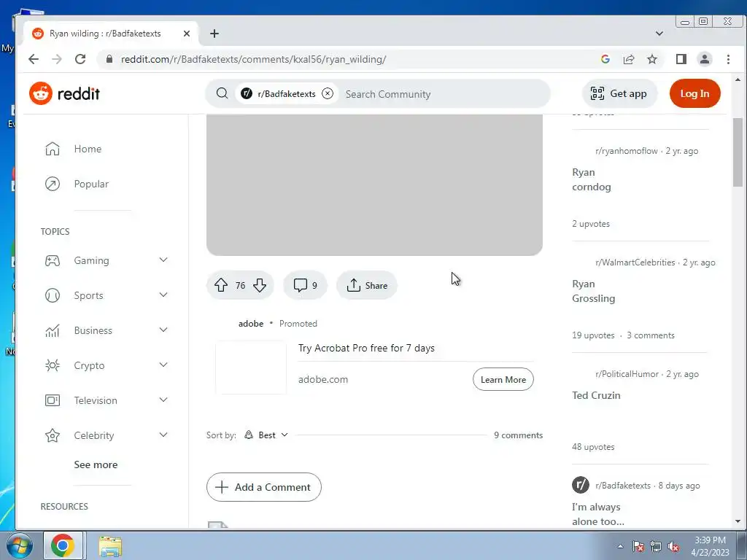Click the Get app button
The image size is (747, 560).
pyautogui.click(x=619, y=93)
